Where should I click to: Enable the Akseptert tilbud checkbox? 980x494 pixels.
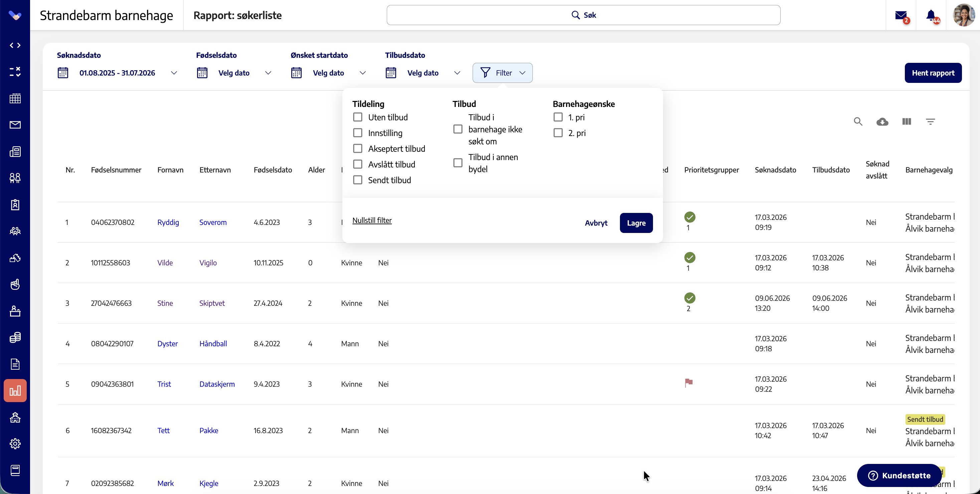(x=358, y=149)
